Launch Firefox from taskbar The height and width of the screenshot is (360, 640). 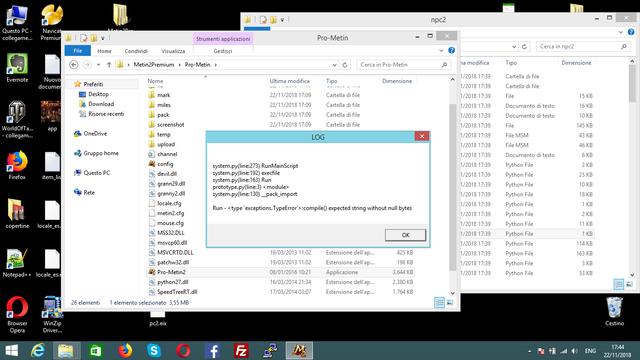click(x=125, y=351)
